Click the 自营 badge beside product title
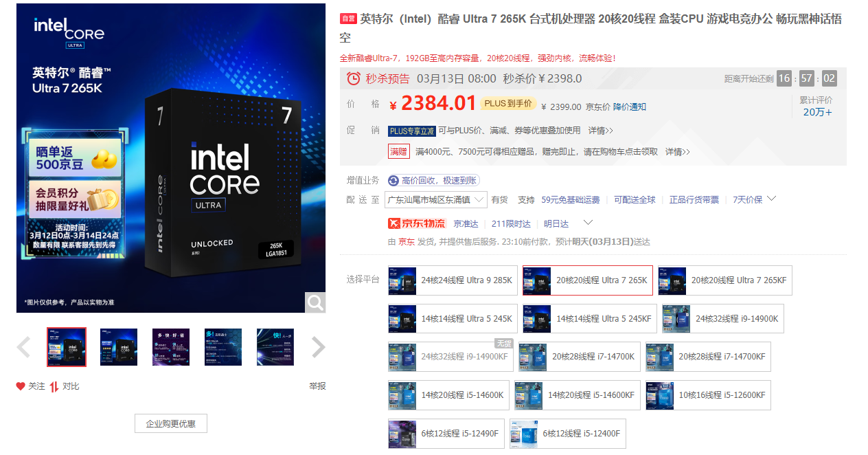This screenshot has height=455, width=868. pos(348,19)
